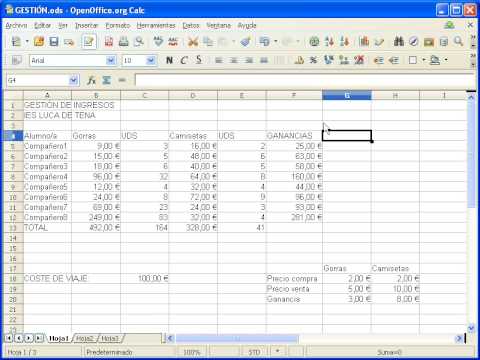Viewport: 480px width, 360px height.
Task: Toggle AutoSpellcheck ABC icon
Action: 173,42
